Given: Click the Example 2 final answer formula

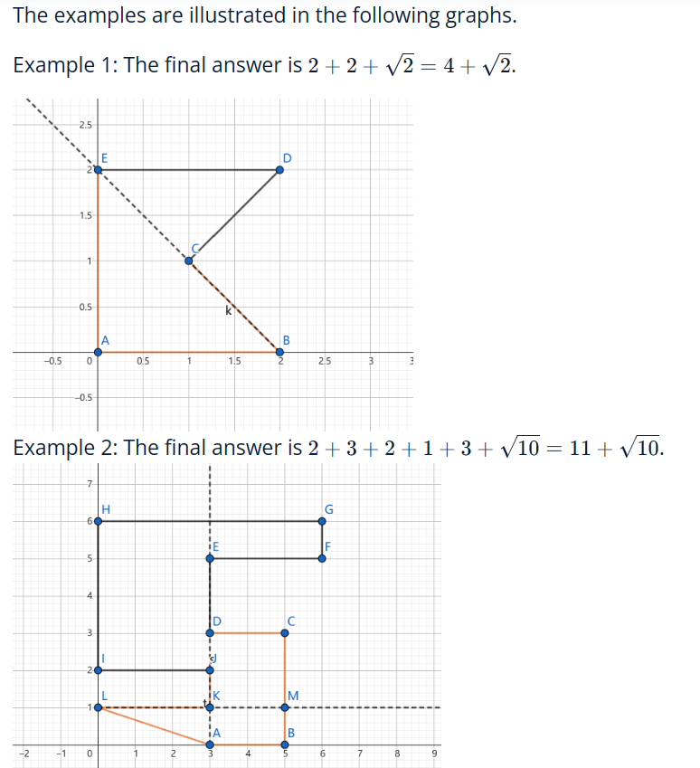Looking at the screenshot, I should click(x=486, y=448).
